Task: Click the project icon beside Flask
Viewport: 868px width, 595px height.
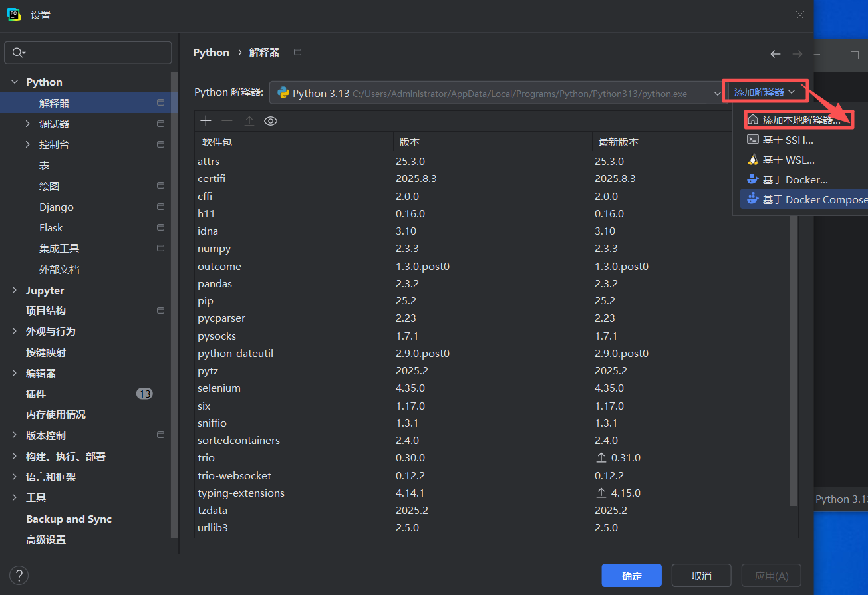Action: click(x=160, y=227)
